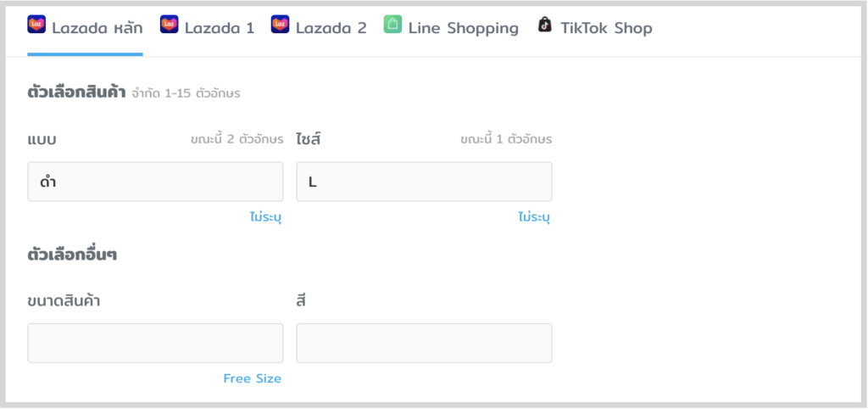868x409 pixels.
Task: Click the green Line Shopping bag icon
Action: pos(392,25)
